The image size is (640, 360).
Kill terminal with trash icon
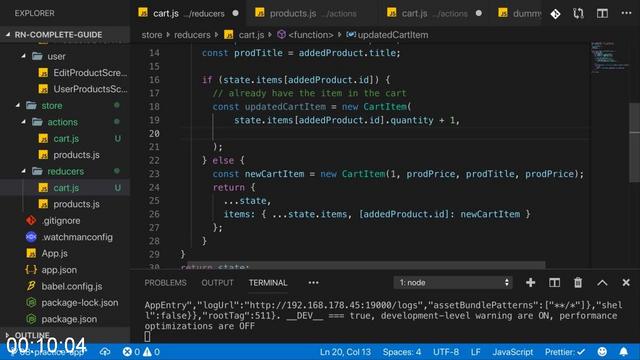pyautogui.click(x=578, y=282)
